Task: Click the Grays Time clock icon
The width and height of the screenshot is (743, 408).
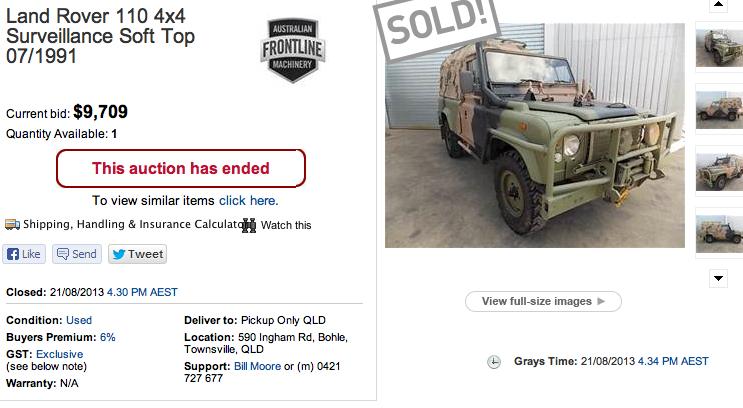Action: coord(494,362)
